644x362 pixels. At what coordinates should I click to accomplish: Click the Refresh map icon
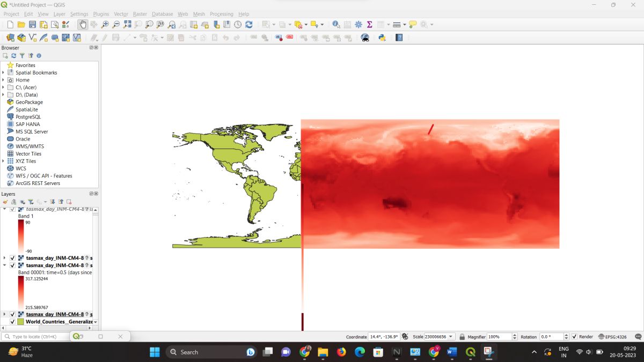249,25
